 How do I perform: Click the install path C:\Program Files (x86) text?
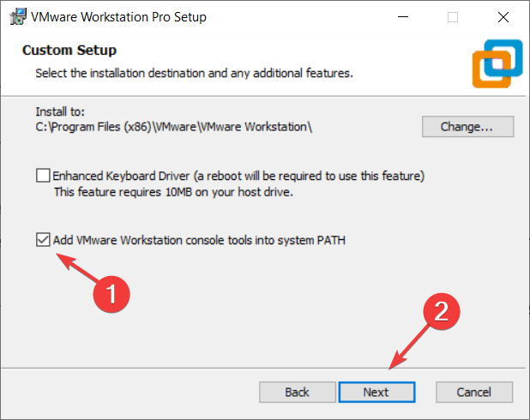174,127
